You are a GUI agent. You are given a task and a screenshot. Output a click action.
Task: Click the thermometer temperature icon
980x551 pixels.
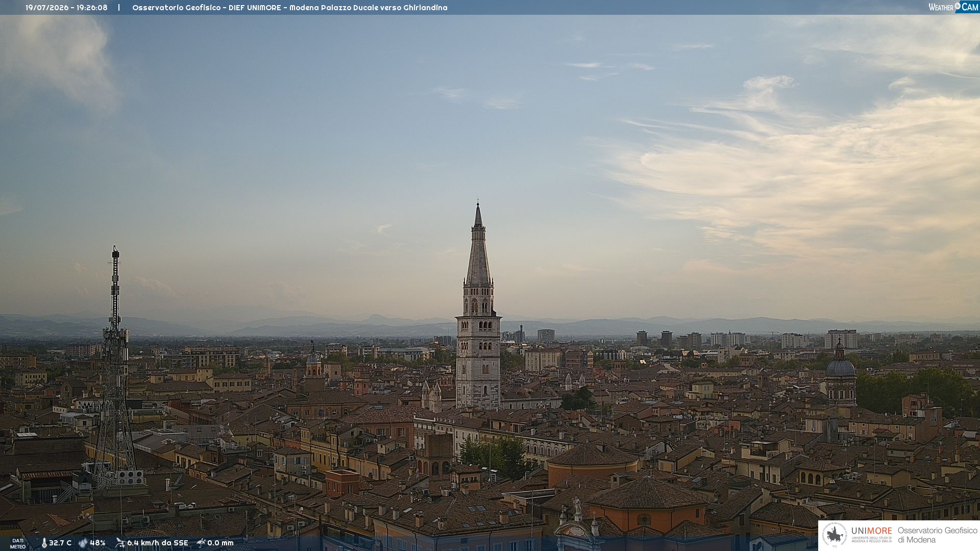[44, 543]
